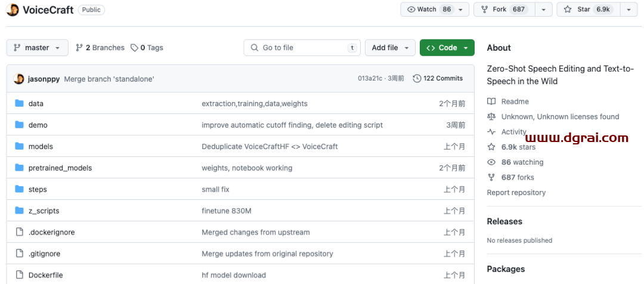The width and height of the screenshot is (644, 284).
Task: Open the data folder name
Action: 36,104
